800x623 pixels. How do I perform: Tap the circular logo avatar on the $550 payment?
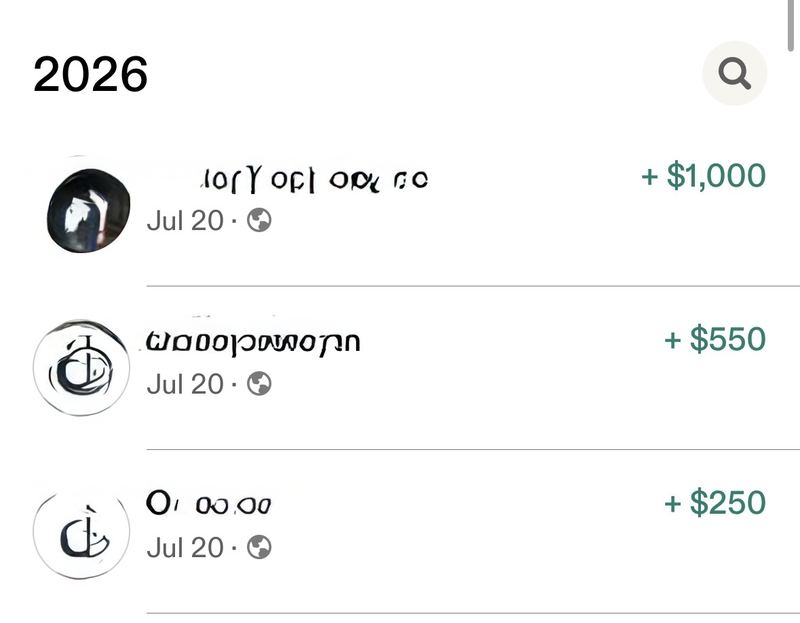point(81,367)
